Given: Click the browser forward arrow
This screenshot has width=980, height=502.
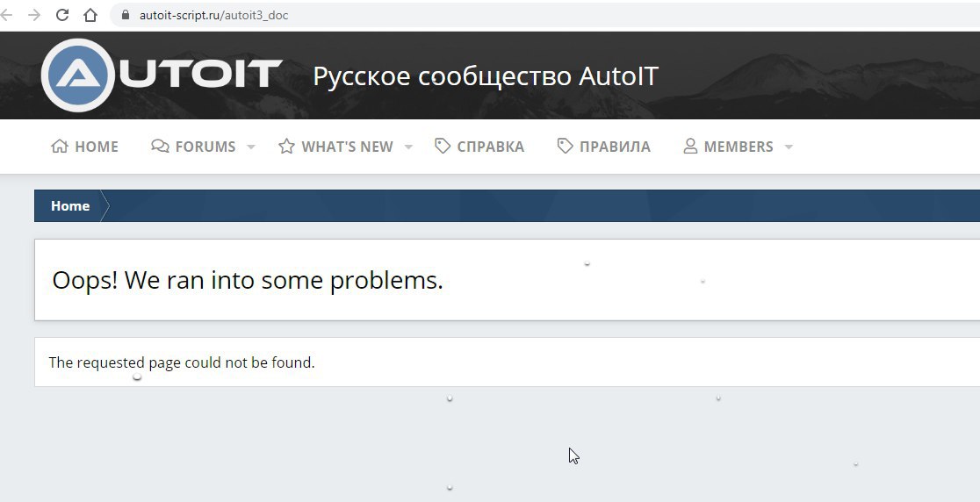Looking at the screenshot, I should (33, 15).
